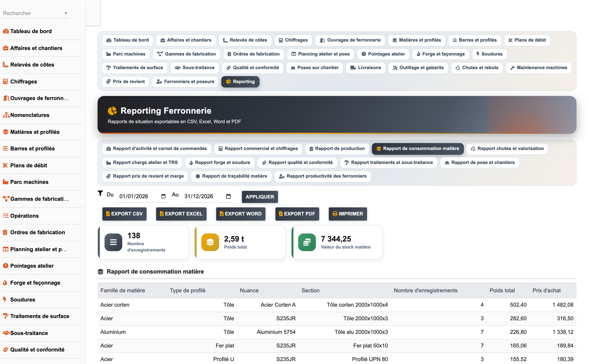Open Planning atelier et pose tab

(321, 54)
